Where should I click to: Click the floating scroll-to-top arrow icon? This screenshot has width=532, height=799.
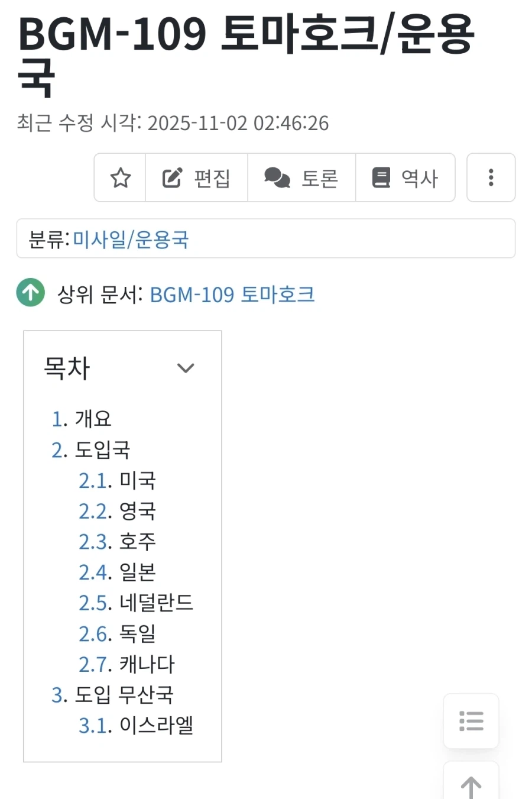471,787
